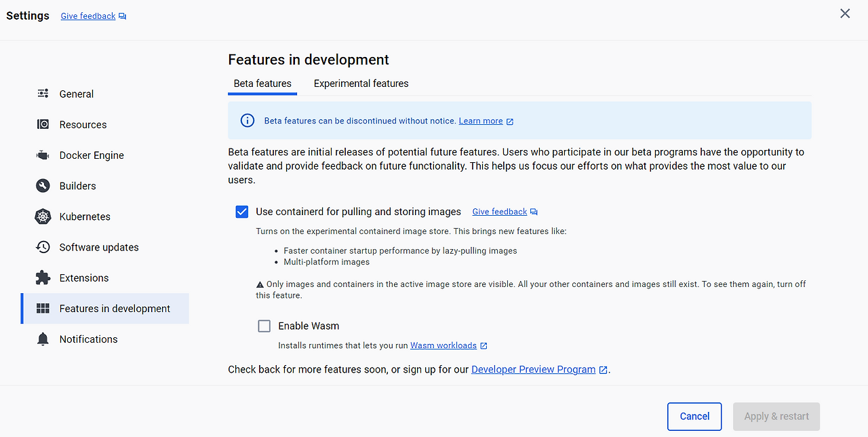Click the Features in development grid icon
The image size is (868, 437).
(43, 309)
